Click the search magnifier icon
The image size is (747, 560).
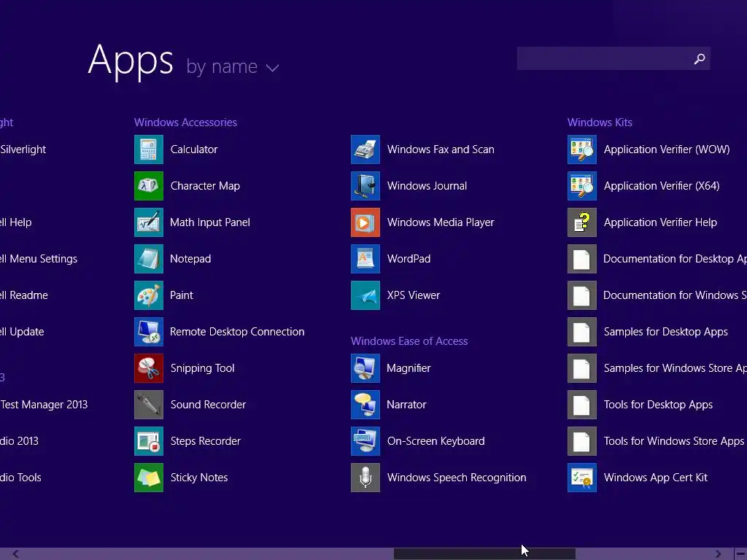700,58
